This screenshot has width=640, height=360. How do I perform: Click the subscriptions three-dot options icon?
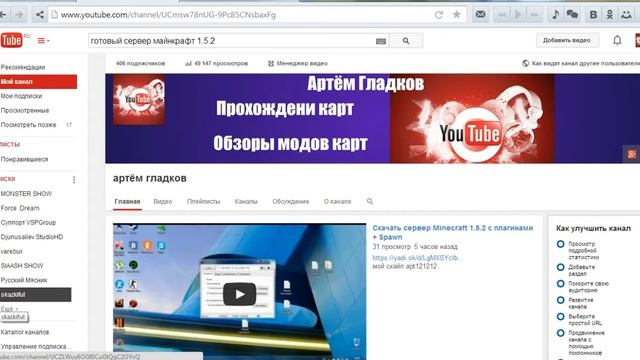coord(74,179)
